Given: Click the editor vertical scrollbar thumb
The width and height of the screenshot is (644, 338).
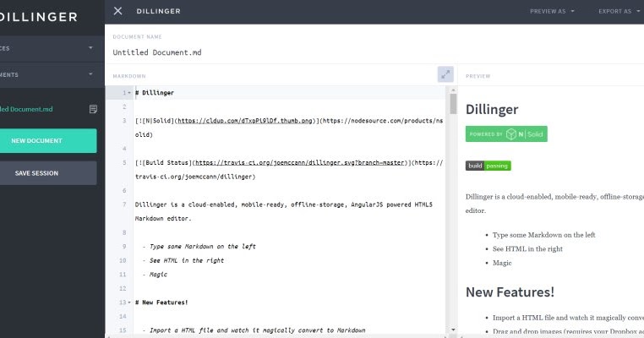Looking at the screenshot, I should [x=453, y=104].
